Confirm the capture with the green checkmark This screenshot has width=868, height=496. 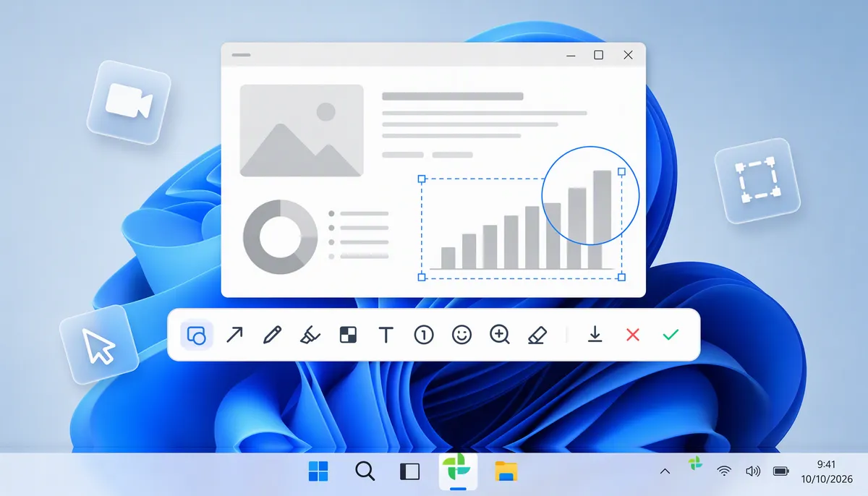671,335
